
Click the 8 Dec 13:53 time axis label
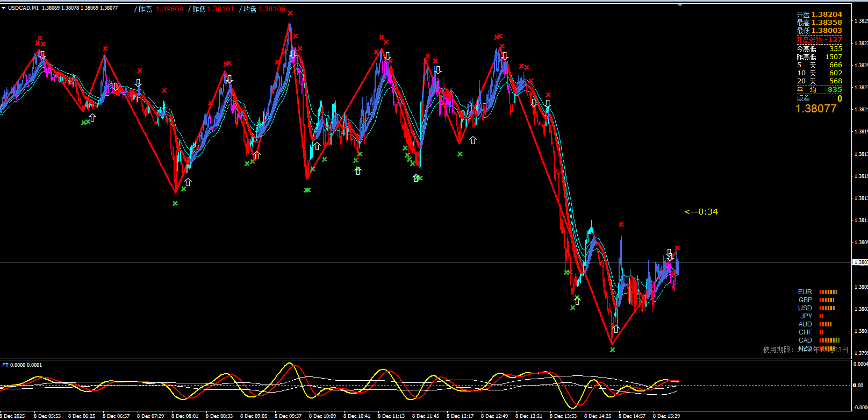[563, 416]
